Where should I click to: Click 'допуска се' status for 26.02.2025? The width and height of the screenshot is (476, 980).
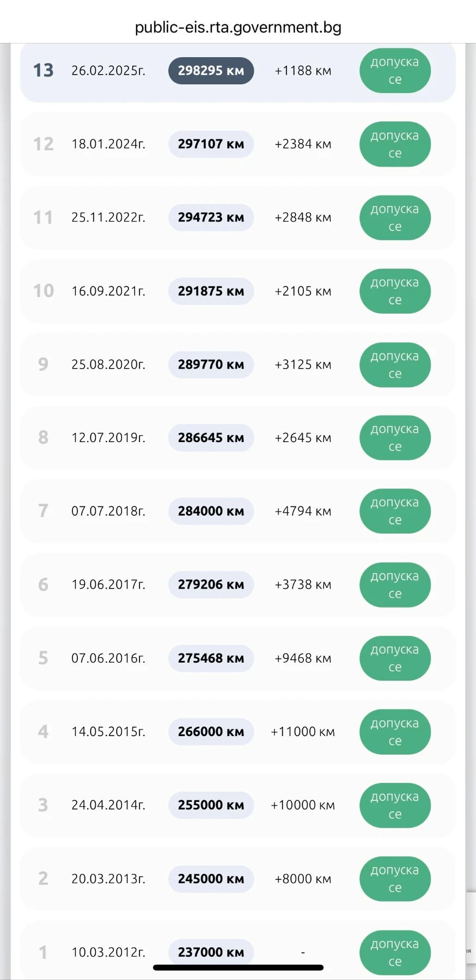395,71
